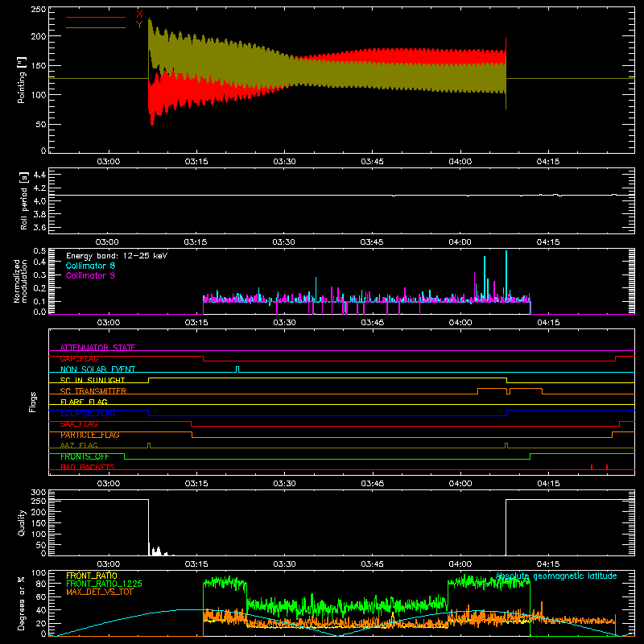Click the 'Absolute geomagnetic latitude' label
Screen dimensions: 644x644
556,576
